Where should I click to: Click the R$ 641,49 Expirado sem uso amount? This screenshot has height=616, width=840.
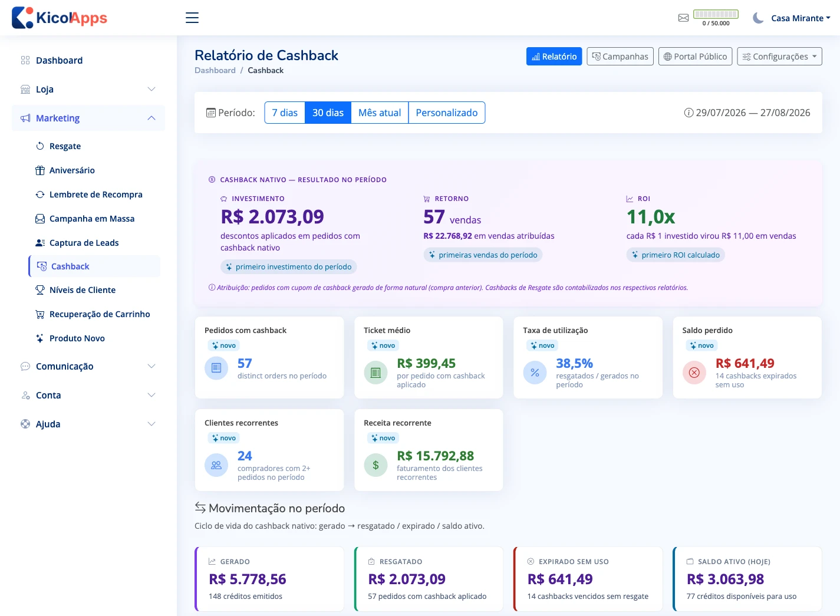pos(560,579)
